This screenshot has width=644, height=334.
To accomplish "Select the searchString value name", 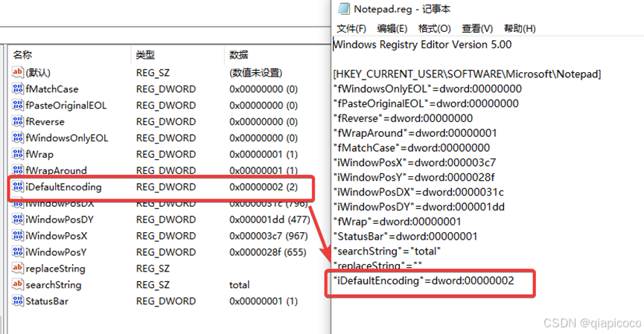I will 54,284.
